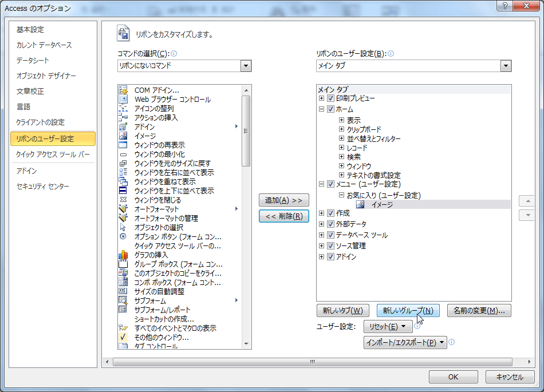Image resolution: width=544 pixels, height=392 pixels.
Task: Select the アイコンの整列 command icon
Action: coord(123,109)
